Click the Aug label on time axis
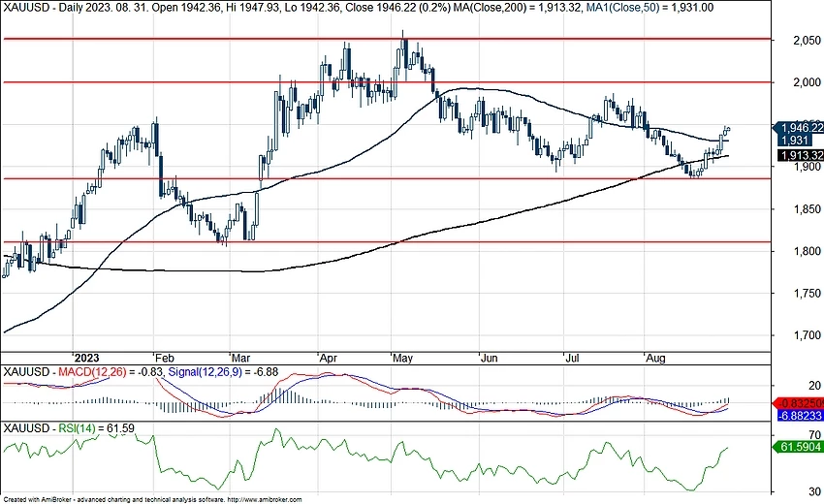The height and width of the screenshot is (504, 824). point(655,359)
